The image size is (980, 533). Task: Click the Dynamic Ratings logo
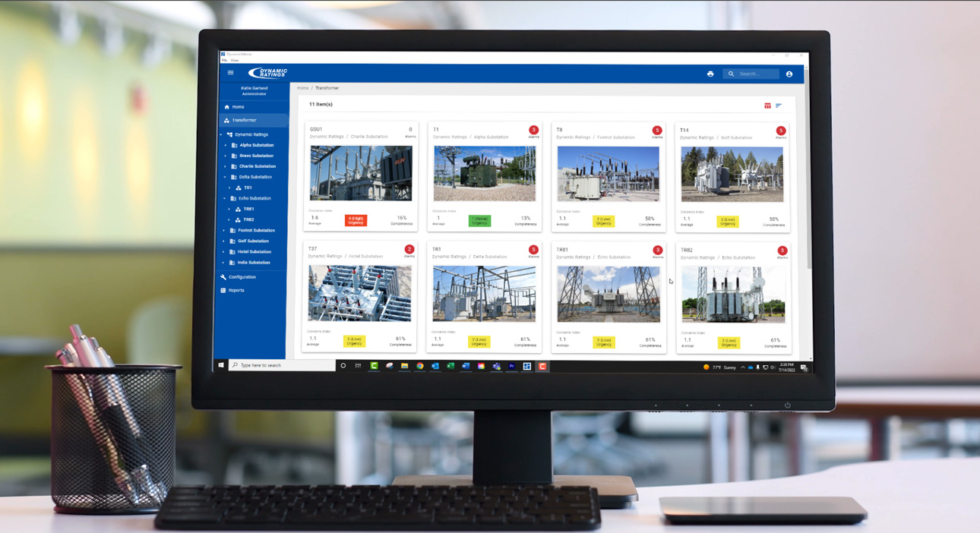[267, 73]
